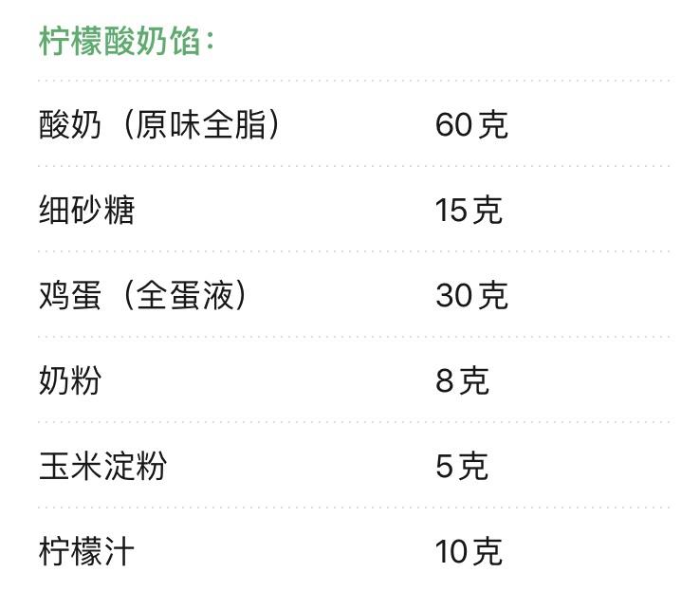Select the 柠檬汁 ingredient label
This screenshot has width=700, height=591.
coord(86,551)
